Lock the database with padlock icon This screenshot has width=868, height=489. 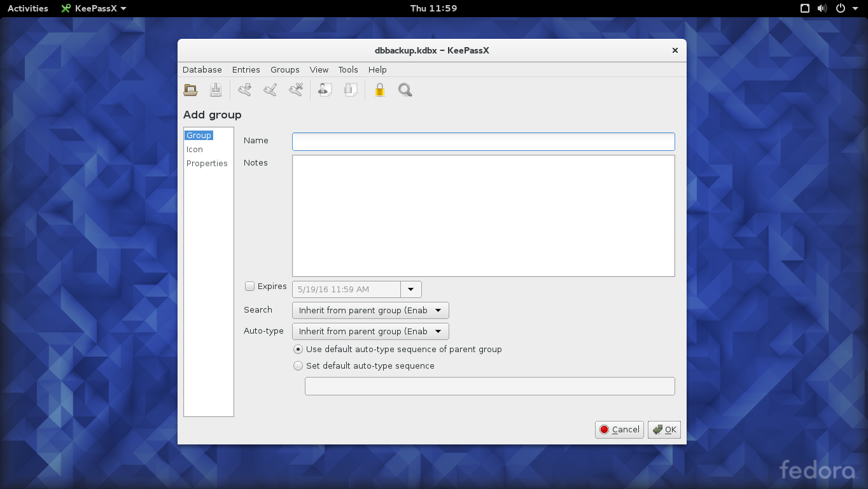point(380,90)
